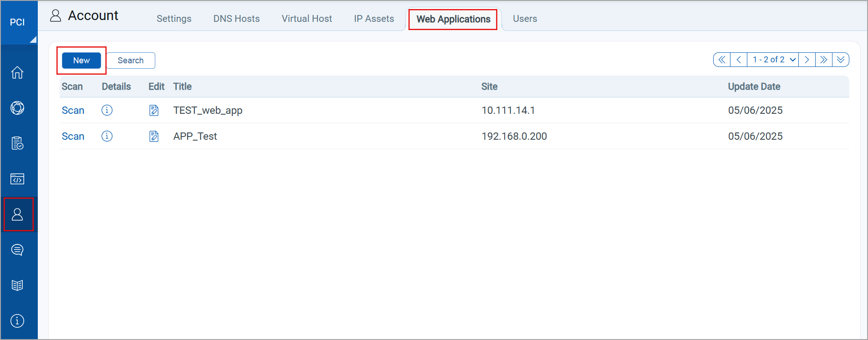Open the compliance checklist sidebar icon

17,143
